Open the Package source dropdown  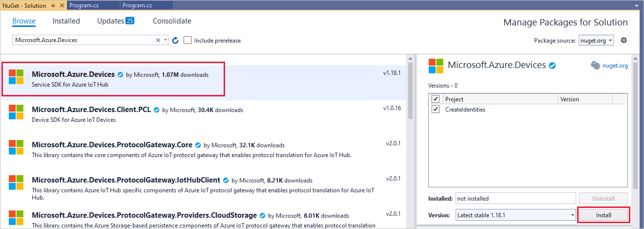pyautogui.click(x=596, y=40)
